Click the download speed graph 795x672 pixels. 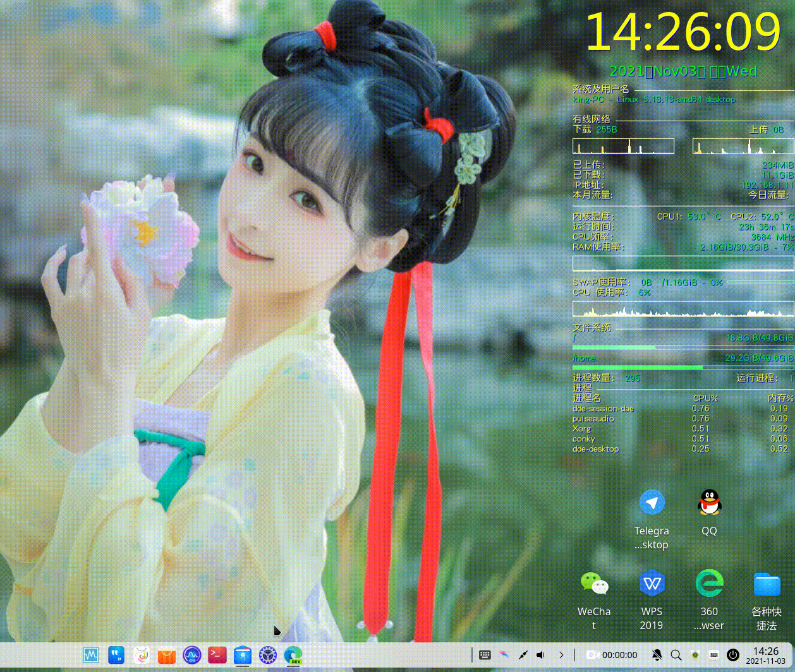623,147
